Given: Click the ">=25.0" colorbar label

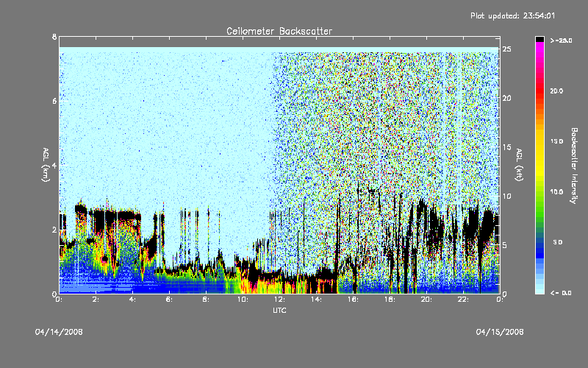Looking at the screenshot, I should (x=561, y=40).
